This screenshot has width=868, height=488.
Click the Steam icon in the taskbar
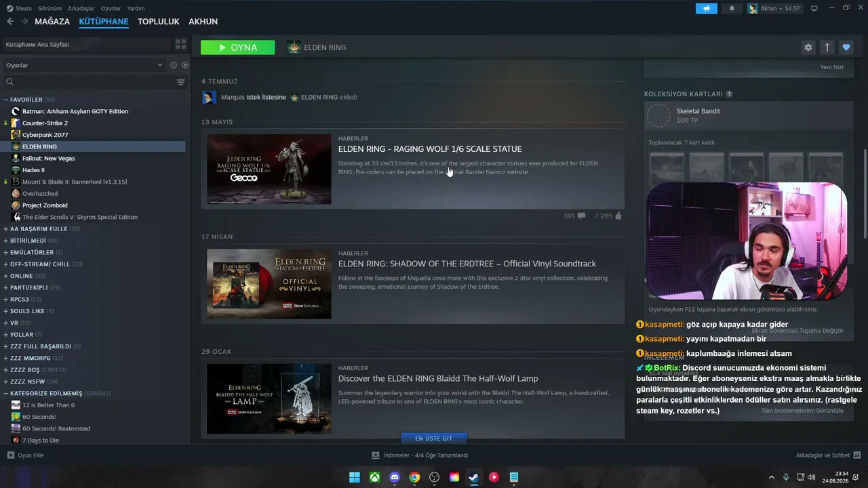[x=474, y=477]
